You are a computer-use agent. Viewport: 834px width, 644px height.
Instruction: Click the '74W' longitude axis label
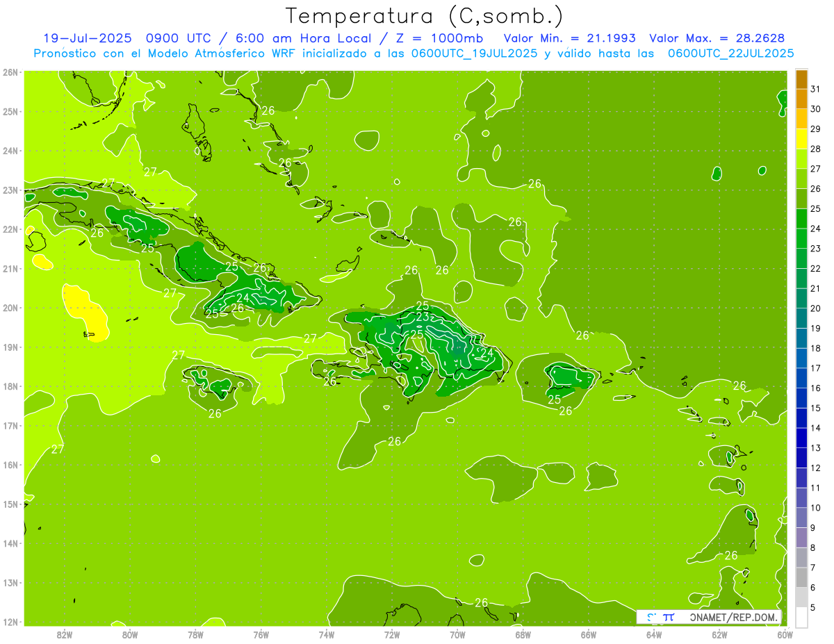click(x=327, y=634)
